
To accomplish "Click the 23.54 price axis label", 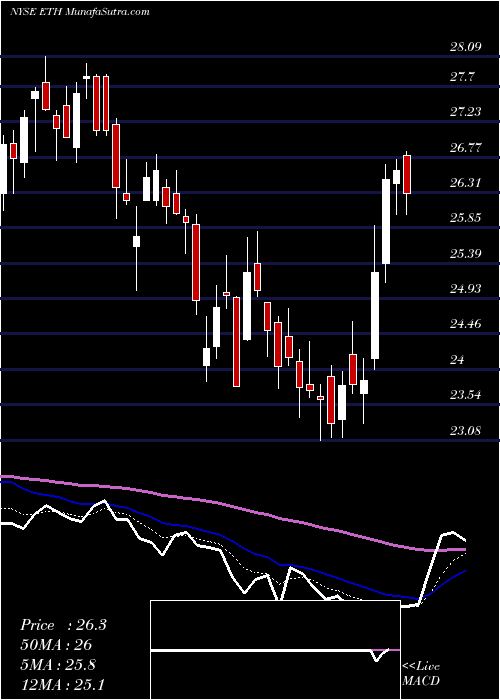I will (465, 395).
